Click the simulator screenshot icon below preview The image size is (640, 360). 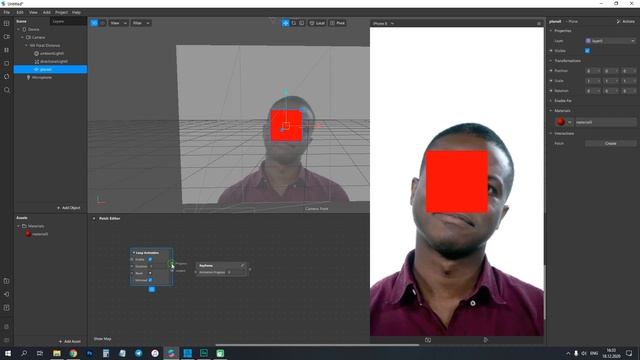(428, 340)
